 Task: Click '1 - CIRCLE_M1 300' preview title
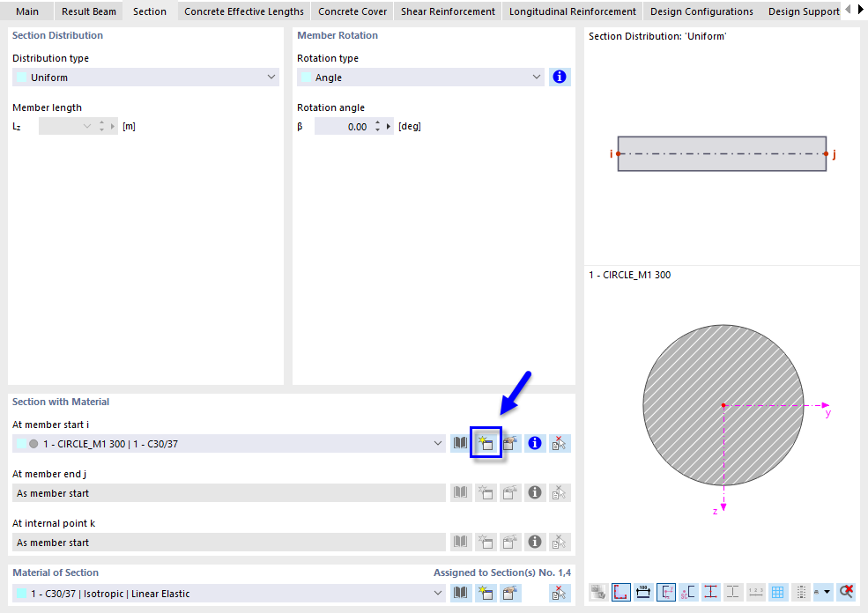[x=629, y=275]
